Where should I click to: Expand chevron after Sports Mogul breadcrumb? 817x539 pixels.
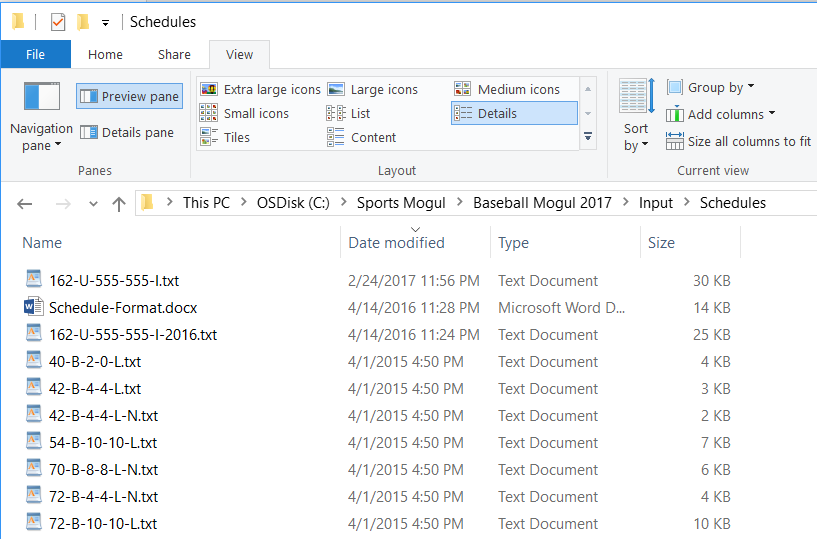pos(460,202)
